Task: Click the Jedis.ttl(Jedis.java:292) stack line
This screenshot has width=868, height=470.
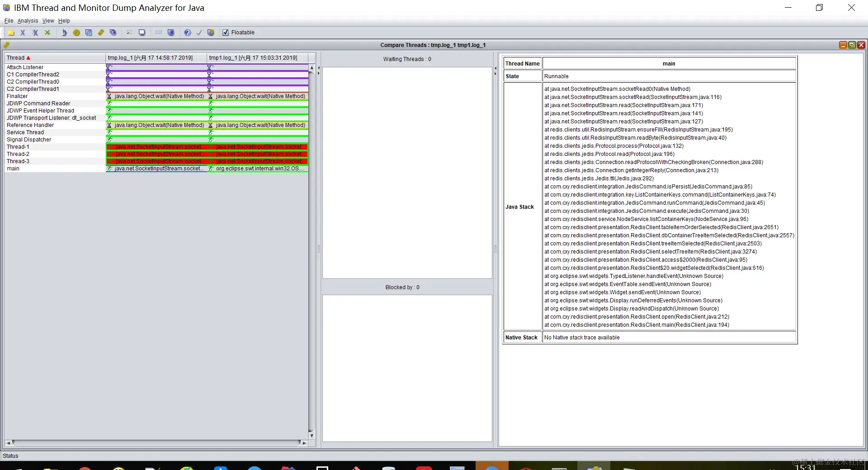Action: click(599, 179)
